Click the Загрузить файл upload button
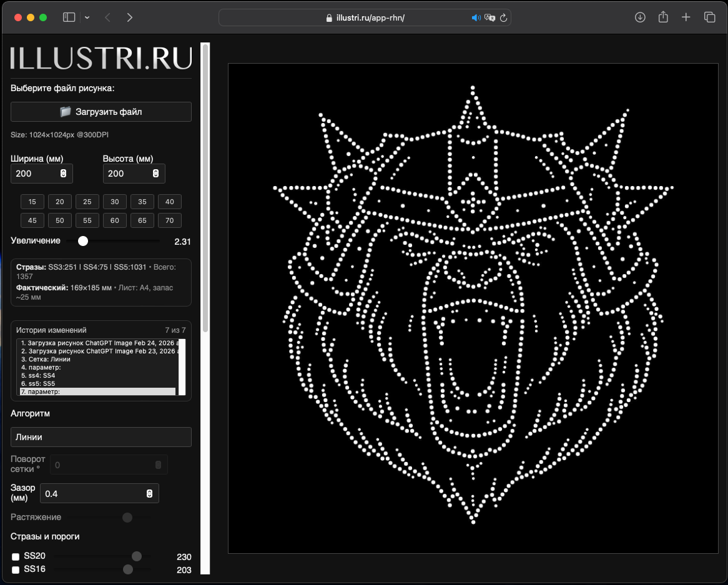The width and height of the screenshot is (728, 585). pos(101,112)
